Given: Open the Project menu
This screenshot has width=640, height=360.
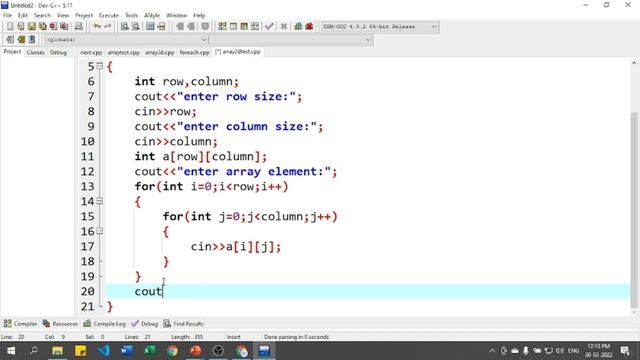Looking at the screenshot, I should 84,15.
